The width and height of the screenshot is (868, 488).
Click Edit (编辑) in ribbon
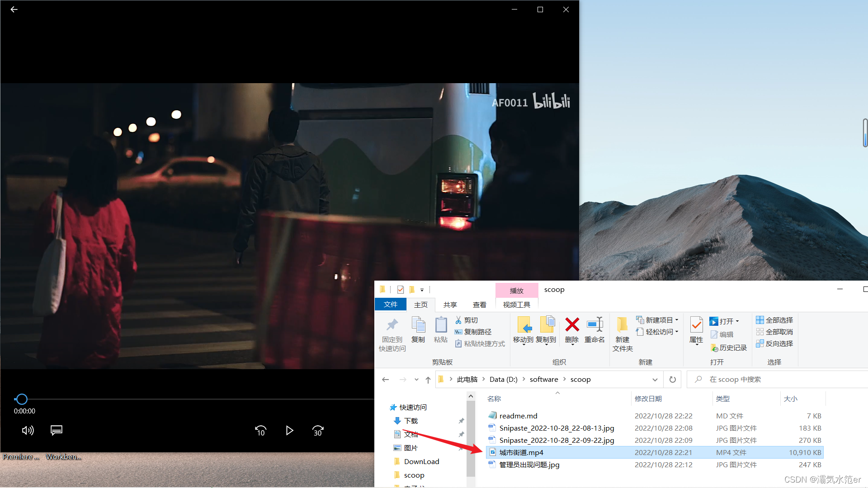(722, 334)
